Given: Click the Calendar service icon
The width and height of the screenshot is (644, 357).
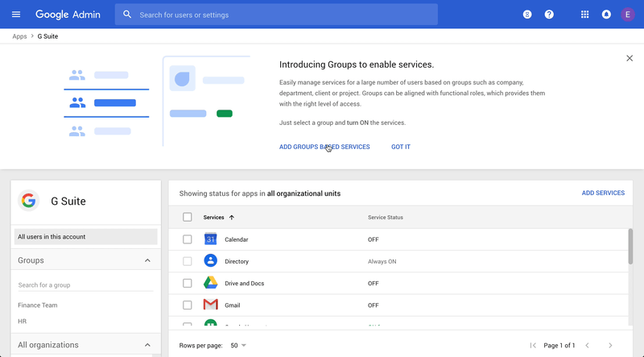Looking at the screenshot, I should [x=210, y=239].
